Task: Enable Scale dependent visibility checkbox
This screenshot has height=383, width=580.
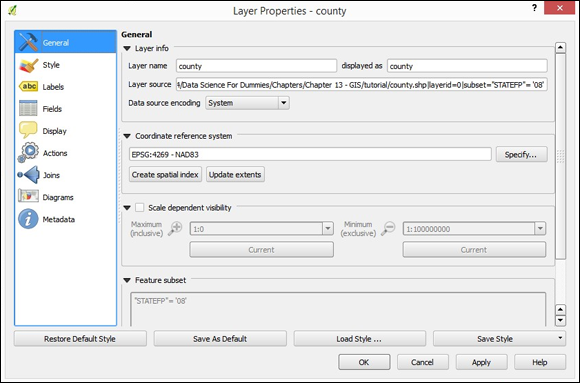Action: pyautogui.click(x=139, y=208)
